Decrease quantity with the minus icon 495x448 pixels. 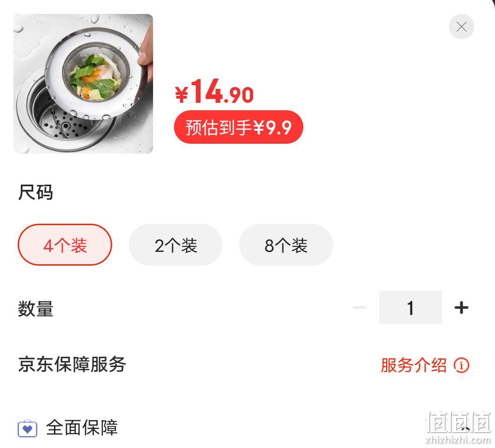pyautogui.click(x=360, y=307)
